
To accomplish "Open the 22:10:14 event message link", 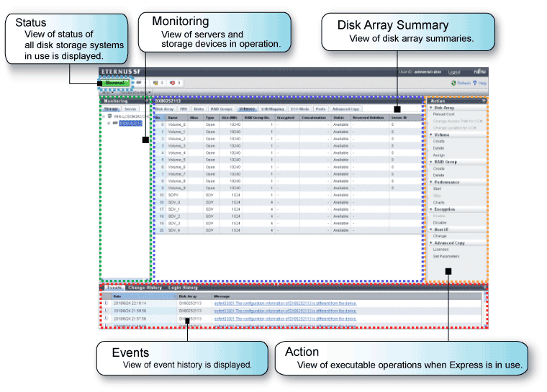I will pos(285,304).
